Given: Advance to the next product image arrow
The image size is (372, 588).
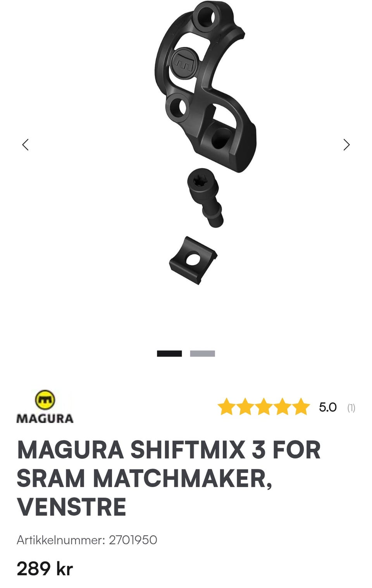Looking at the screenshot, I should (346, 145).
